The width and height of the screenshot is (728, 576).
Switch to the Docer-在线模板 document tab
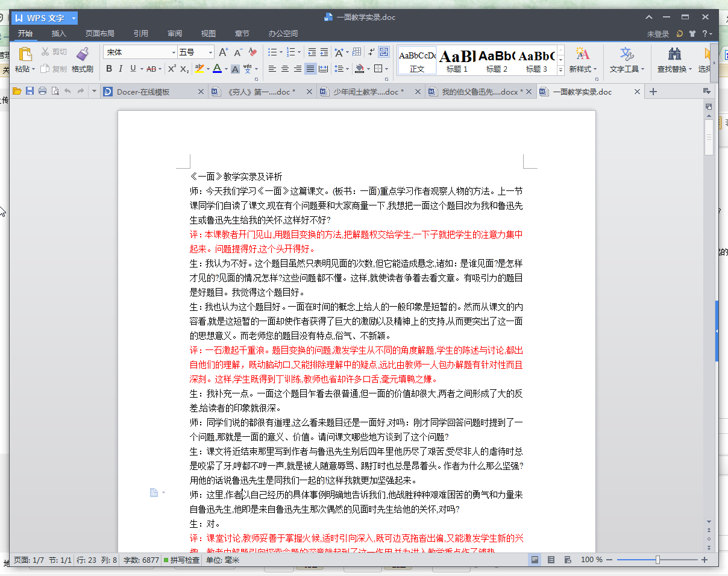(154, 92)
